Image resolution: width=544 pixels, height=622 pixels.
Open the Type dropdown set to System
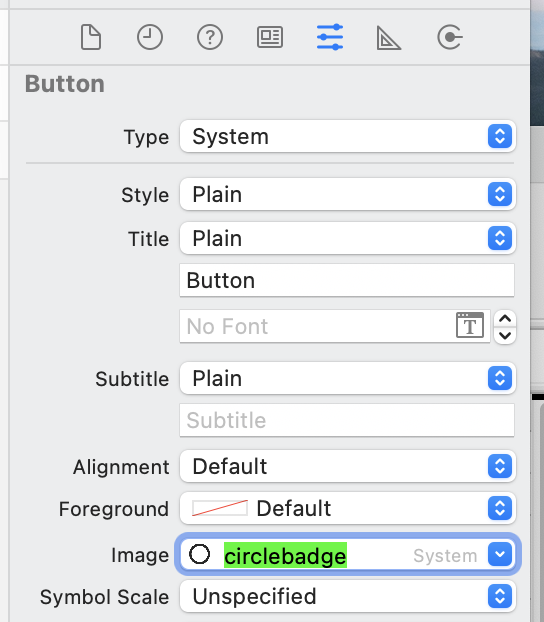coord(348,136)
